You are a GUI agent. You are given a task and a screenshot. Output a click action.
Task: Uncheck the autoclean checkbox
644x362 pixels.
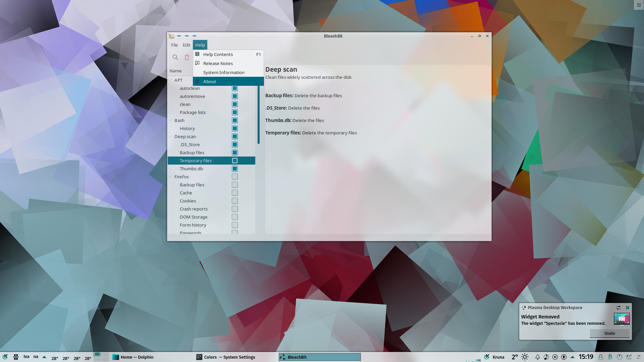click(x=235, y=88)
